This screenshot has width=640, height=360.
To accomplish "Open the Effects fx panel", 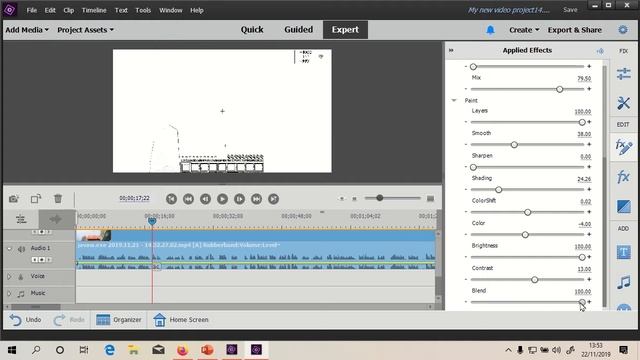I will [x=624, y=177].
